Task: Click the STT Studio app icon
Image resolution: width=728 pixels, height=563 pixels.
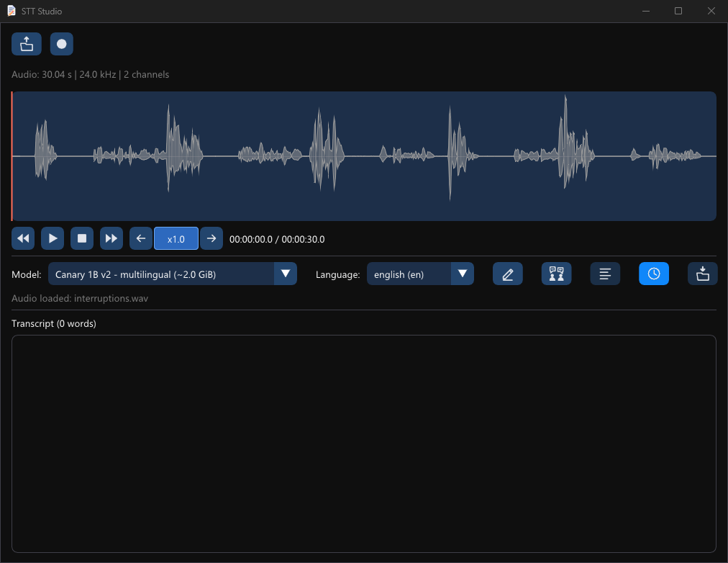Action: point(11,11)
